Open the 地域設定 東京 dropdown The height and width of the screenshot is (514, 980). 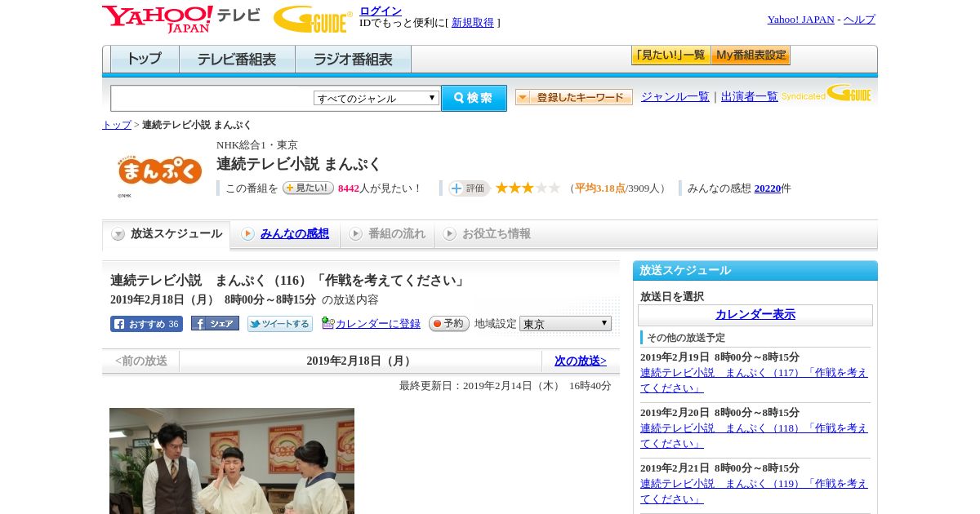565,324
